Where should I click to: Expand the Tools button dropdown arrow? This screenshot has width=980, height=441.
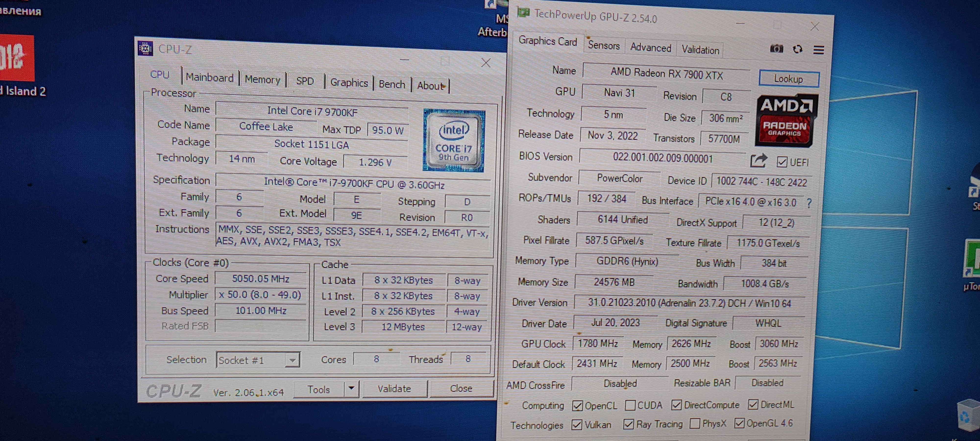352,389
